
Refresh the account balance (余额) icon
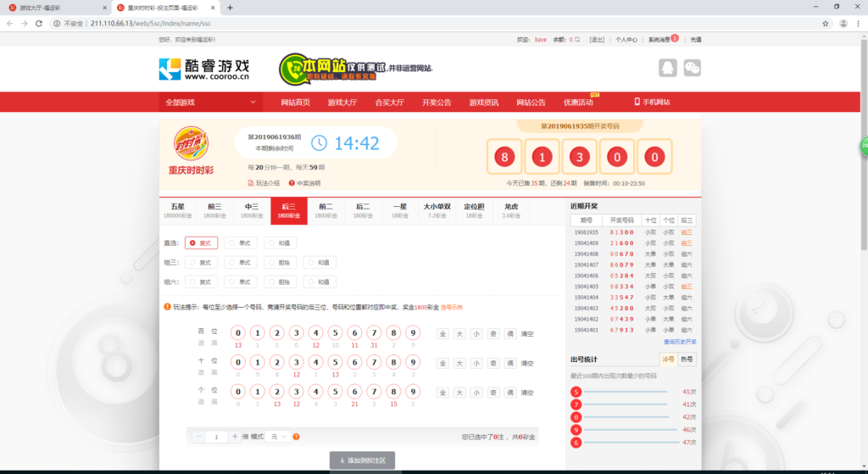(577, 39)
